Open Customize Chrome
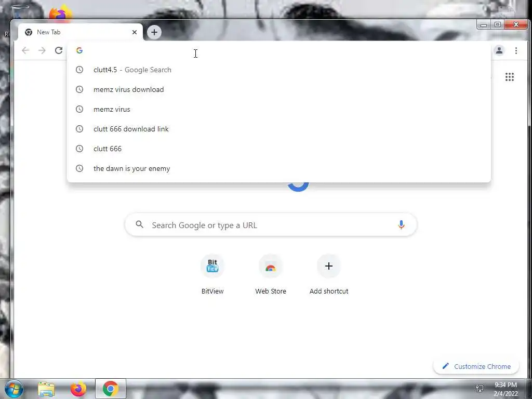The height and width of the screenshot is (399, 532). (476, 366)
